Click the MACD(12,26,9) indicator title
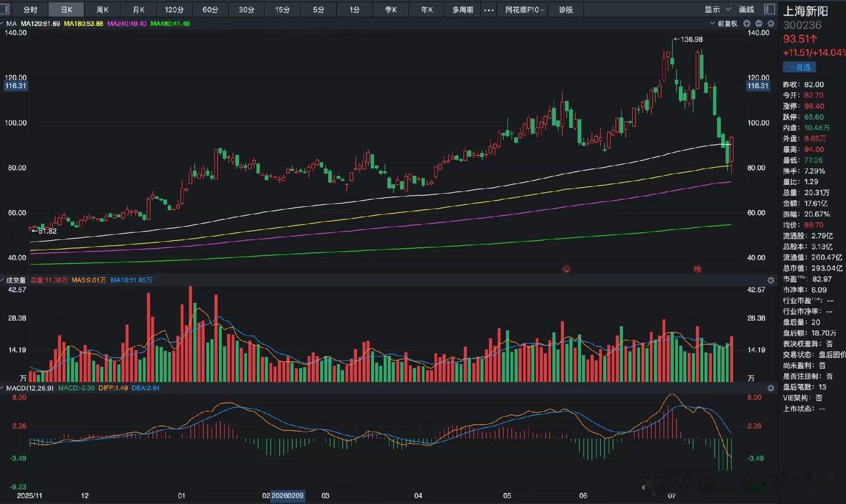Image resolution: width=846 pixels, height=504 pixels. [x=30, y=388]
